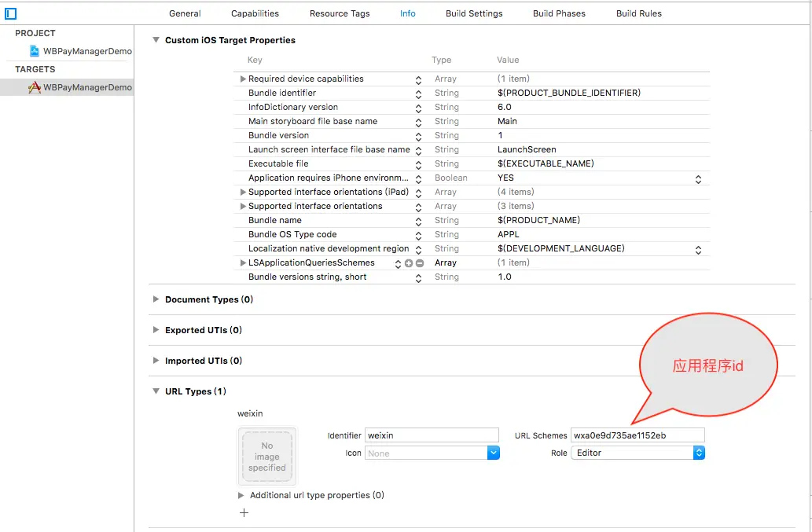Expand LSApplicationQueriesSchemes array

point(243,263)
